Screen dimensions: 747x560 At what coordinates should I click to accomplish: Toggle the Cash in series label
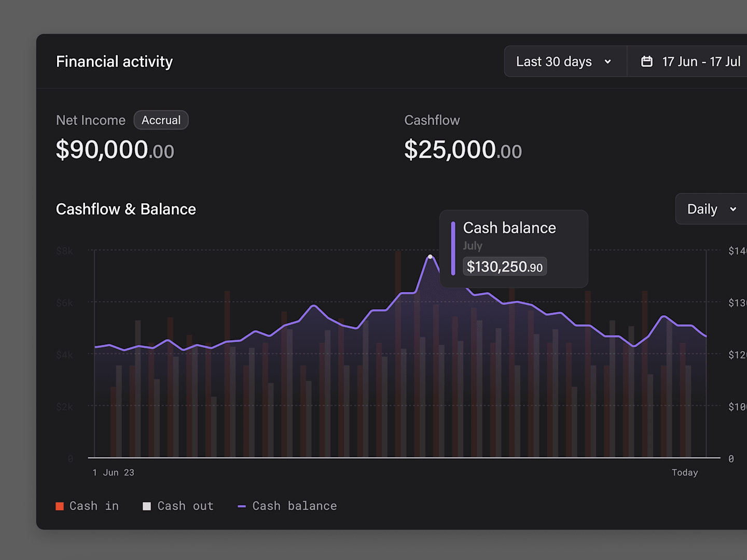coord(94,506)
